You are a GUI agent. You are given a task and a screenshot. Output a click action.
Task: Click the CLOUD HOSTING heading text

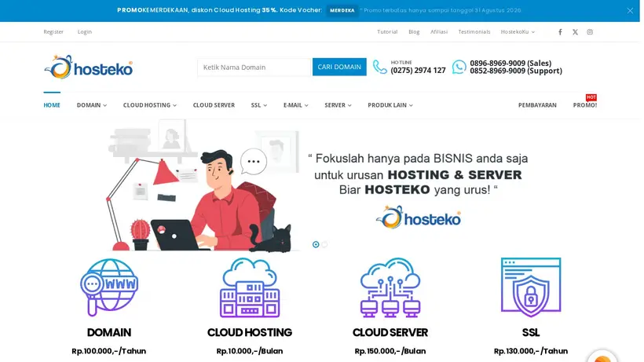click(x=250, y=332)
